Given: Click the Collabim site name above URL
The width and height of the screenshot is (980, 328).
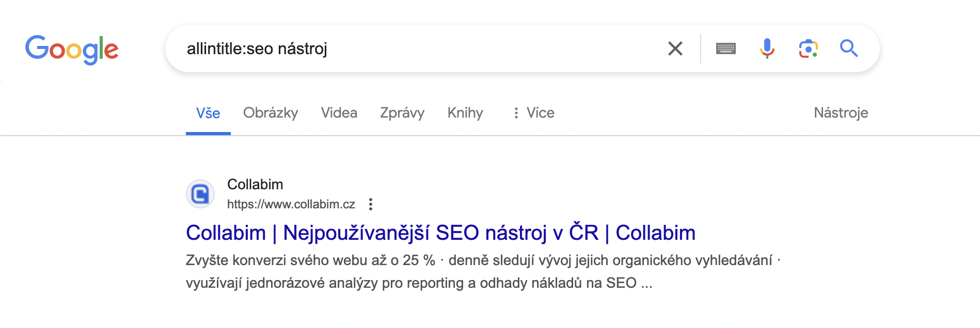Looking at the screenshot, I should coord(255,184).
